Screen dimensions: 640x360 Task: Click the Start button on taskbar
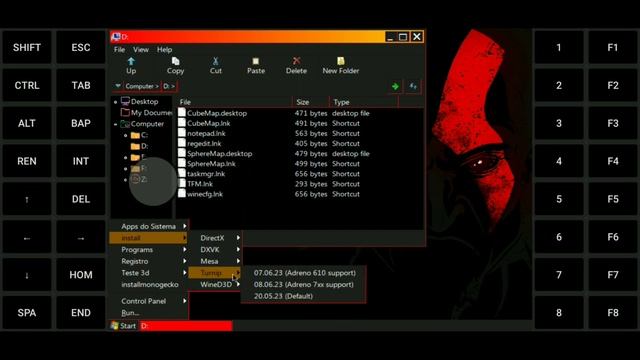(124, 326)
